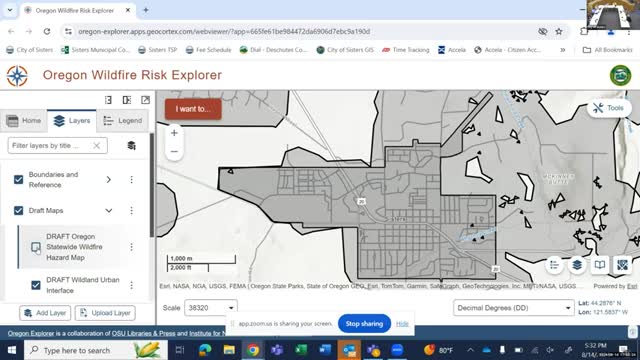Pop out the side panel with arrow icon
This screenshot has height=360, width=640.
tap(145, 100)
